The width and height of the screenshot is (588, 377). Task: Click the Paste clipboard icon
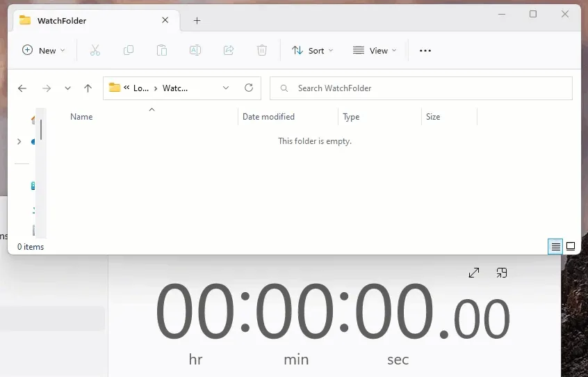[162, 50]
